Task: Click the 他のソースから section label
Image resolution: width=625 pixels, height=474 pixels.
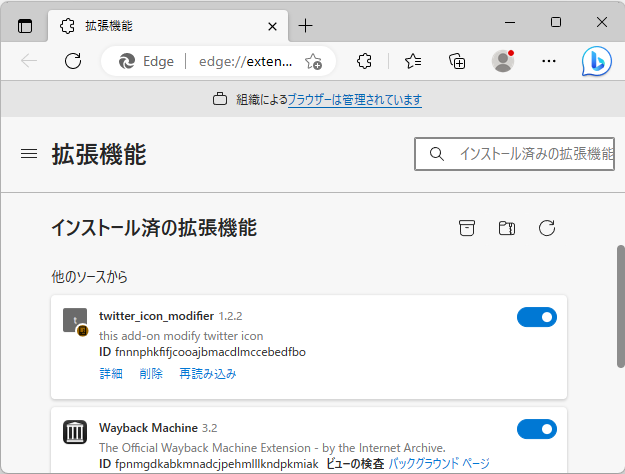Action: [x=89, y=277]
